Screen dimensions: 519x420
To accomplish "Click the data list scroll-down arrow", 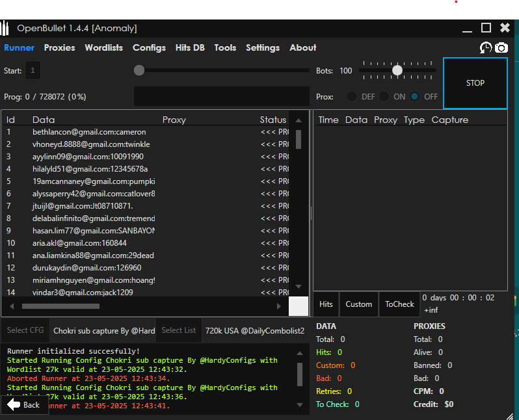I will (x=299, y=286).
